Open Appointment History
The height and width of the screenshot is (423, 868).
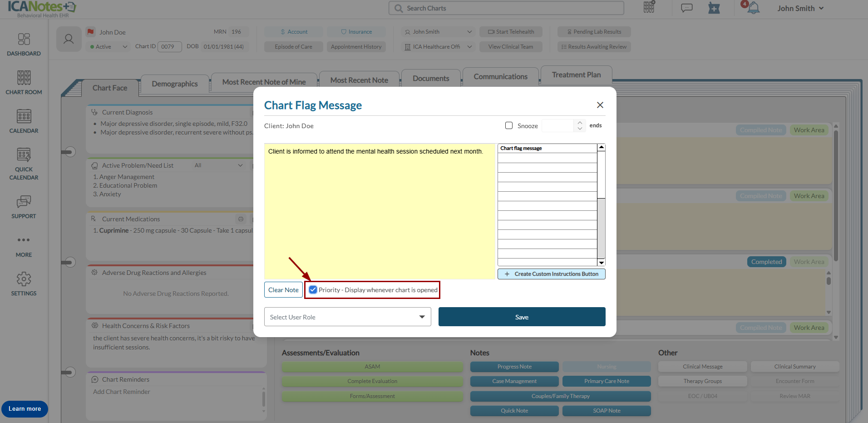coord(356,47)
